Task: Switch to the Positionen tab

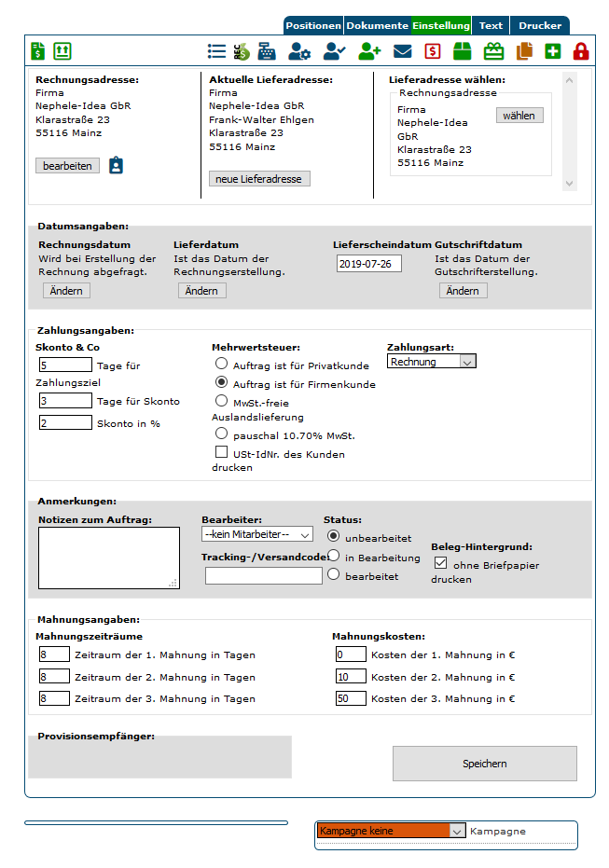Action: [x=313, y=26]
